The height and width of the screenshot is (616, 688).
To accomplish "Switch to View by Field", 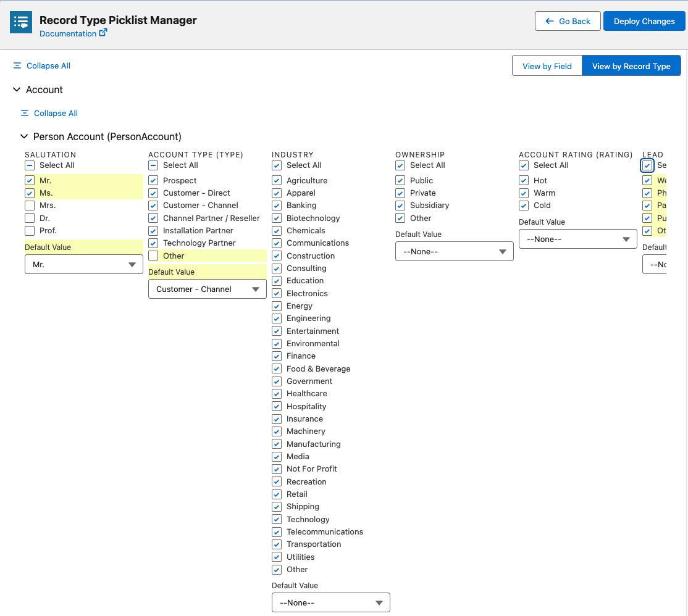I will tap(547, 66).
